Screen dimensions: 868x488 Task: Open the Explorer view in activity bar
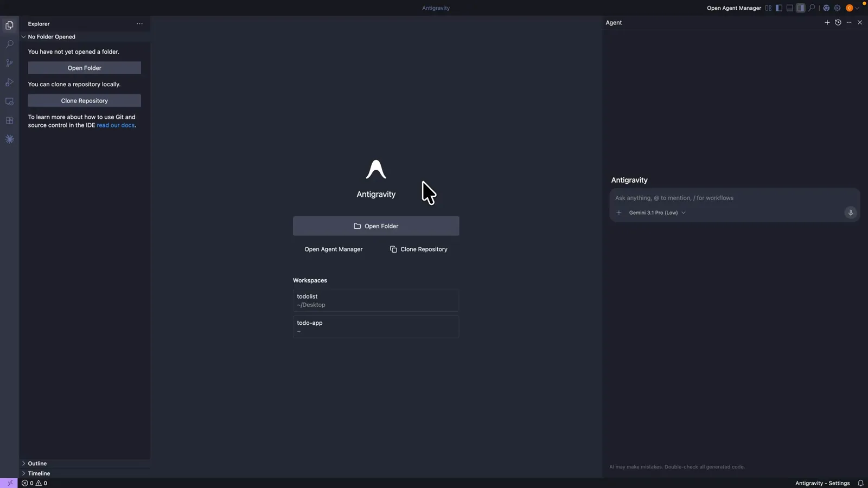[x=9, y=25]
